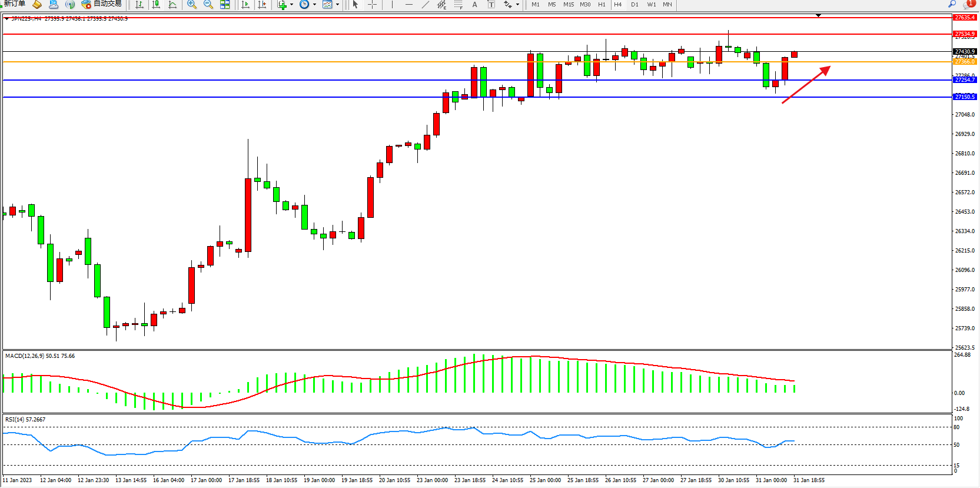
Task: Select the crosshair tool
Action: pyautogui.click(x=372, y=4)
